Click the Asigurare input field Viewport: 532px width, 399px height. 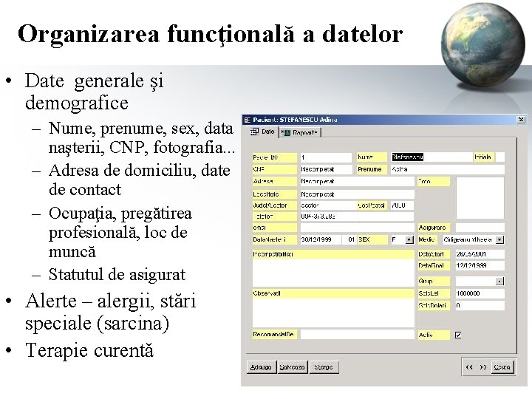[x=480, y=228]
